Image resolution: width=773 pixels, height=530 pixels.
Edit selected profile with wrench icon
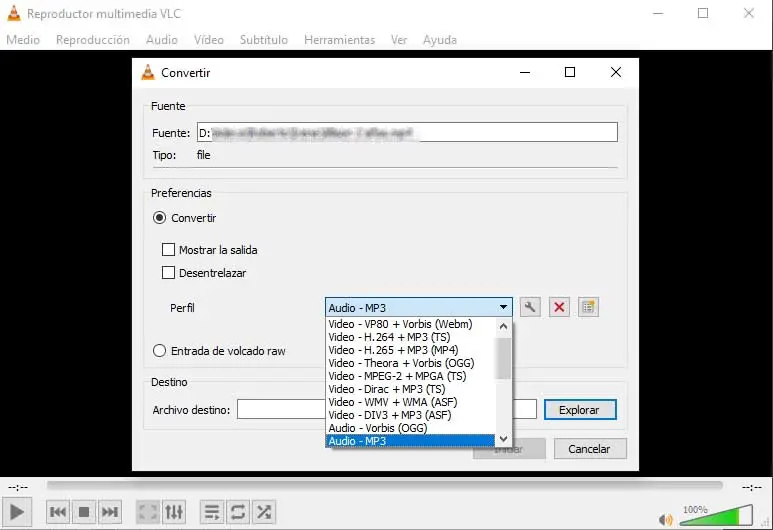pyautogui.click(x=530, y=307)
